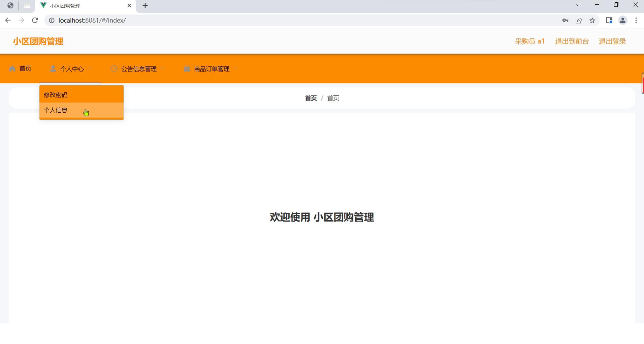Open Chrome's three-dot menu
This screenshot has height=344, width=644.
point(636,20)
